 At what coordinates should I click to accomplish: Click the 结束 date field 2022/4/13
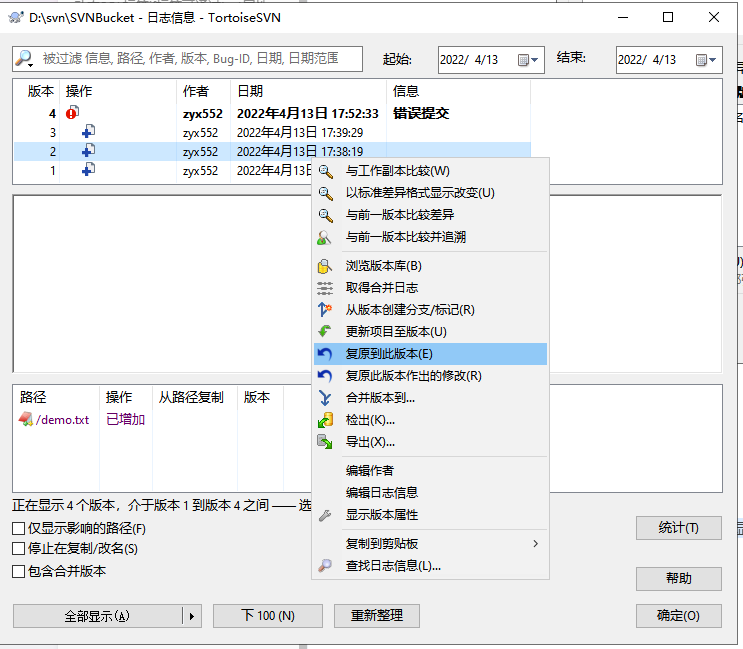pos(669,60)
